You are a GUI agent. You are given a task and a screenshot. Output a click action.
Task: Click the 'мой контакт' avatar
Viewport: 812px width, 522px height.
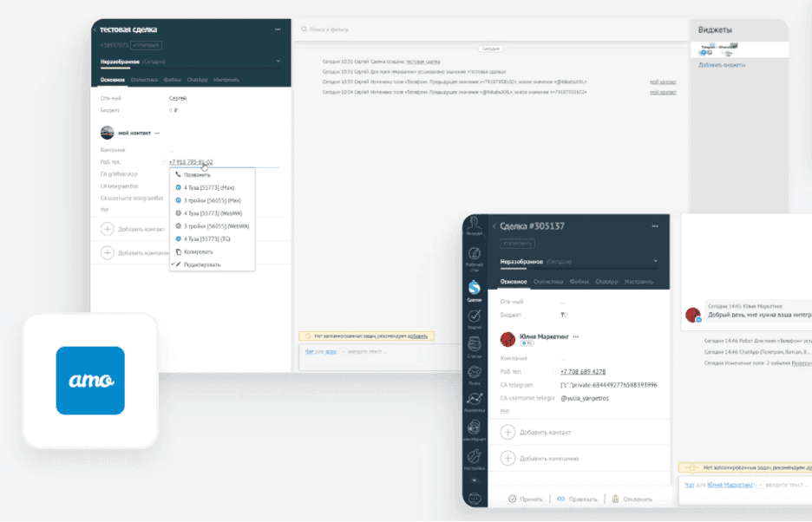[108, 133]
